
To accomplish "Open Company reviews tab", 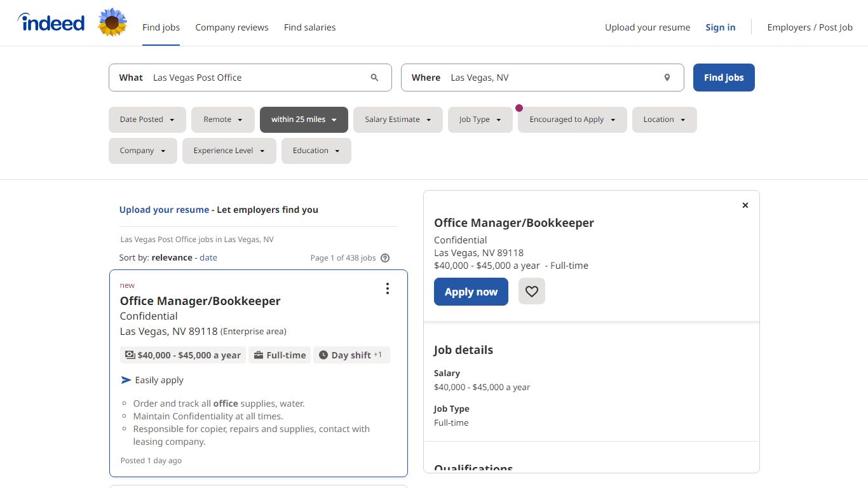I will pyautogui.click(x=232, y=27).
